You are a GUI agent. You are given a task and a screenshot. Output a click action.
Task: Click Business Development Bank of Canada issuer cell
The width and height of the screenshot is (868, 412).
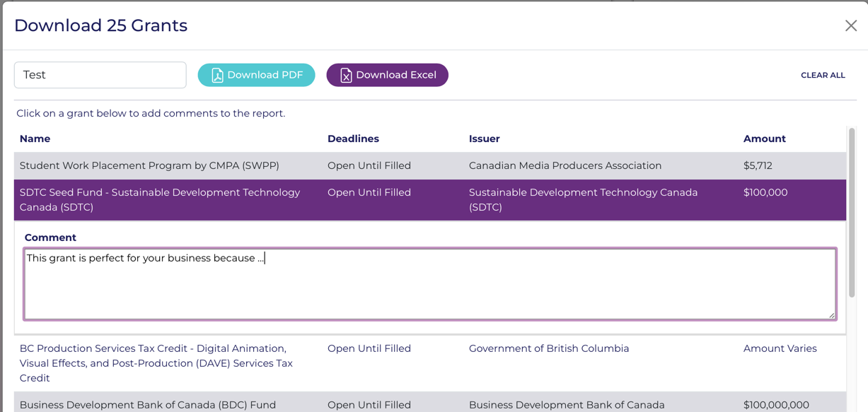pyautogui.click(x=567, y=405)
